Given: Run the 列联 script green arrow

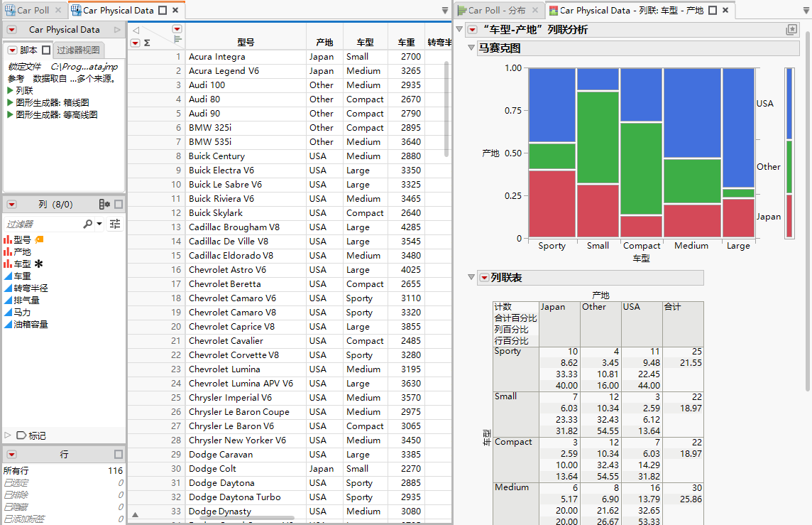Looking at the screenshot, I should (x=10, y=90).
